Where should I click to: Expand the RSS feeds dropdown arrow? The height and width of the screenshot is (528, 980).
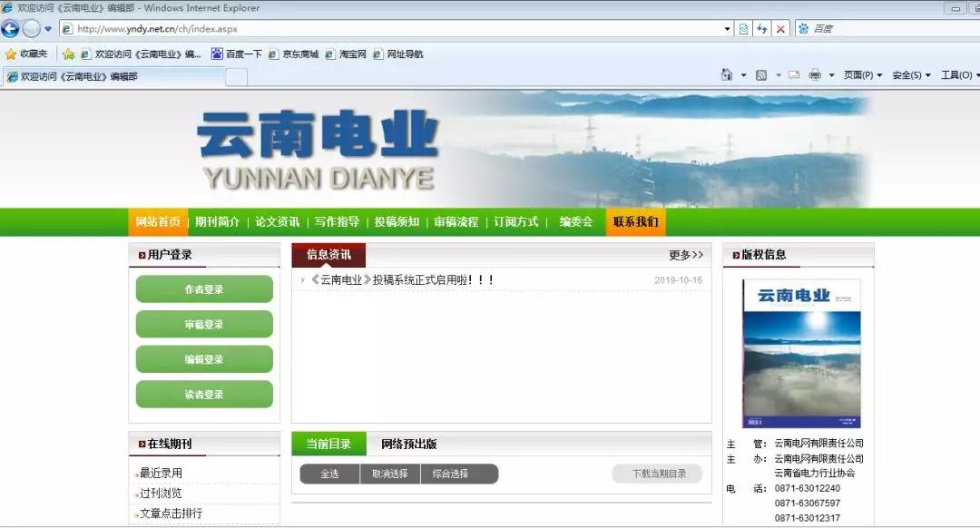(x=779, y=75)
